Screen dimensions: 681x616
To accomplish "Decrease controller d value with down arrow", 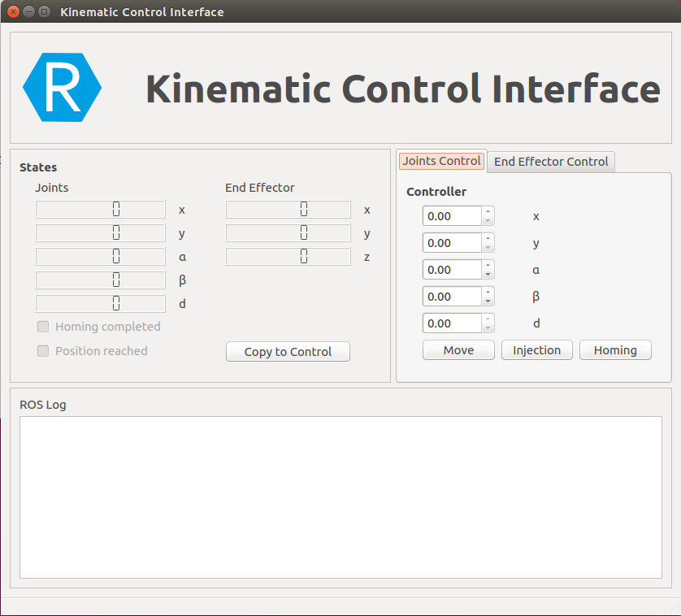I will click(x=488, y=328).
